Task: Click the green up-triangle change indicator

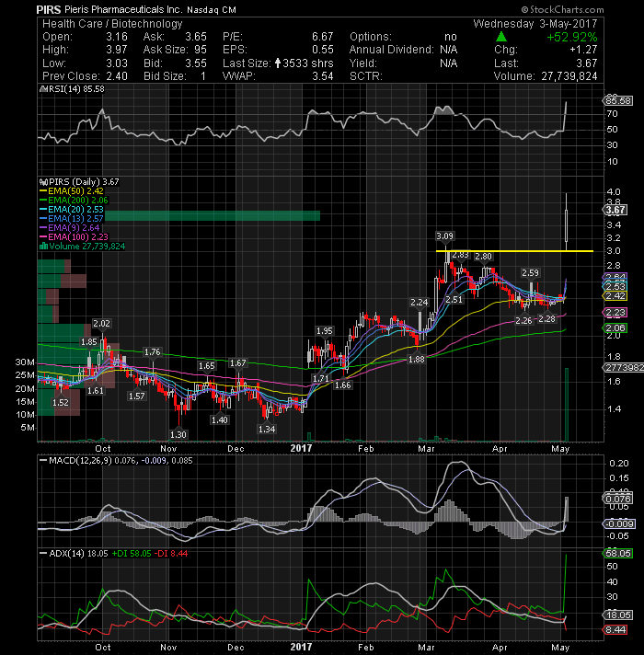Action: click(501, 37)
